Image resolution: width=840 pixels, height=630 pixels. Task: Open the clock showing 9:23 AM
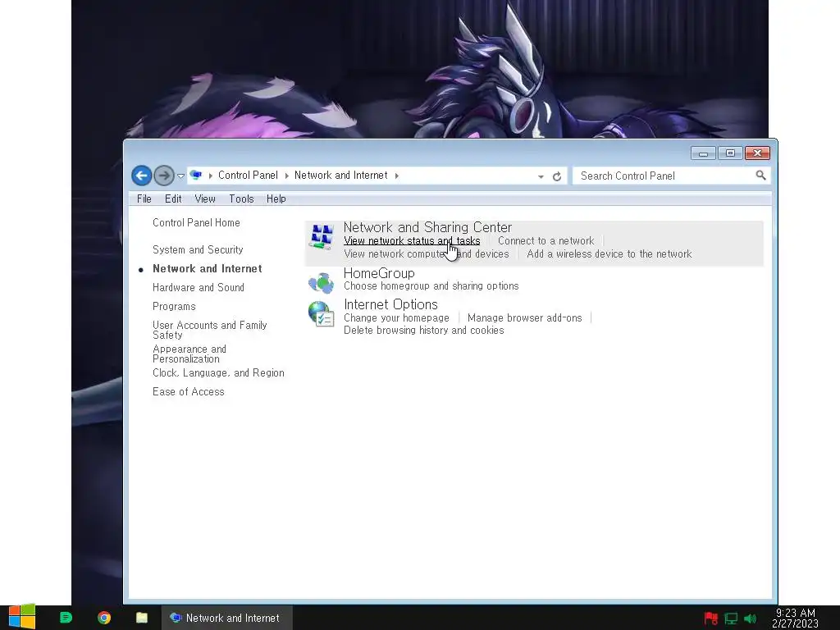point(795,618)
